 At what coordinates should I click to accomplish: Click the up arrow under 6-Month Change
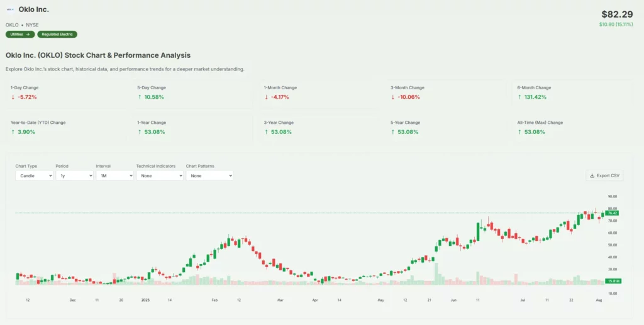click(519, 97)
